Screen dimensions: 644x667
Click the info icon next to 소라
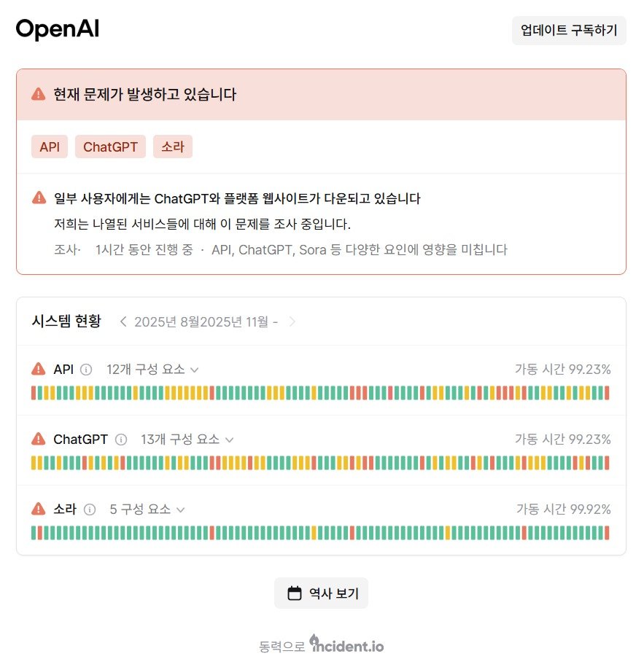[90, 509]
